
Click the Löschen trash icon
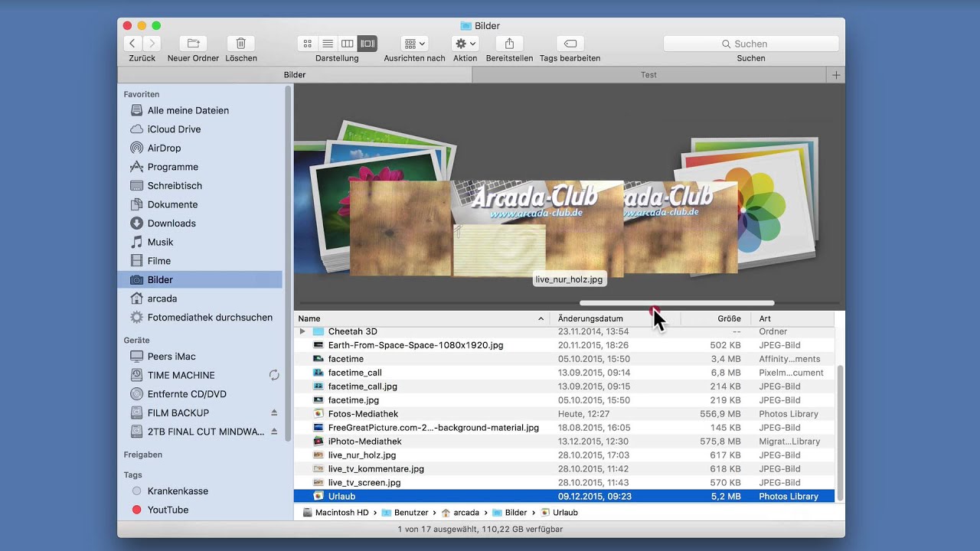tap(241, 44)
